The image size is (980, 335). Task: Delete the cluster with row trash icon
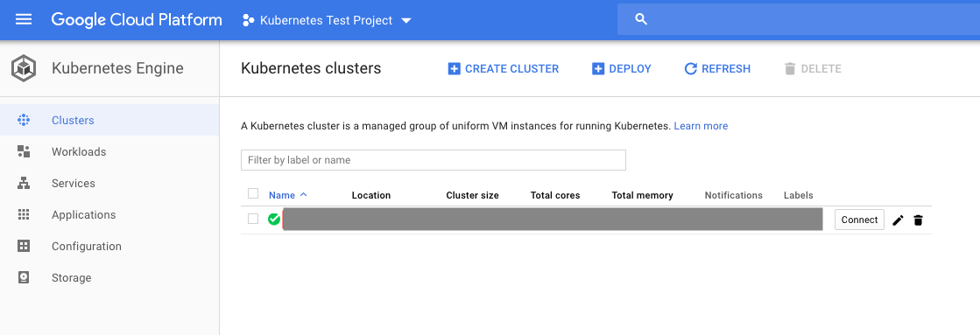tap(918, 220)
